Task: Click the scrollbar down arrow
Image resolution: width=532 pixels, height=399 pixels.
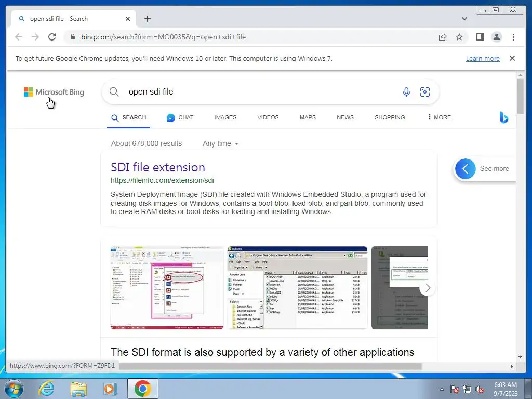Action: pos(520,357)
